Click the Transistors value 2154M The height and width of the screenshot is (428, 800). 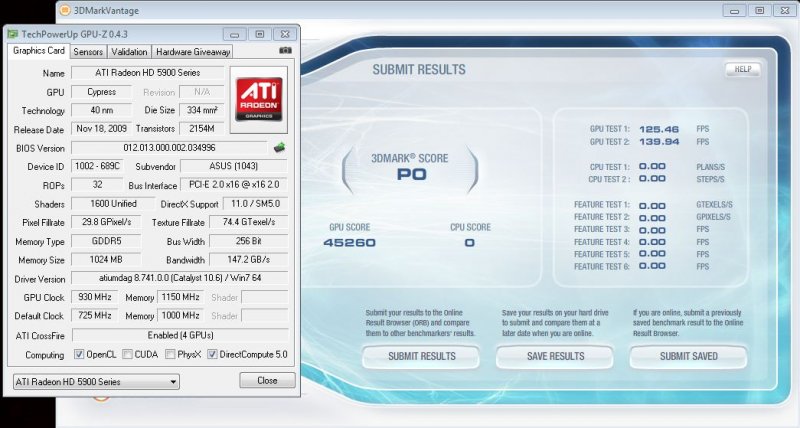point(202,129)
